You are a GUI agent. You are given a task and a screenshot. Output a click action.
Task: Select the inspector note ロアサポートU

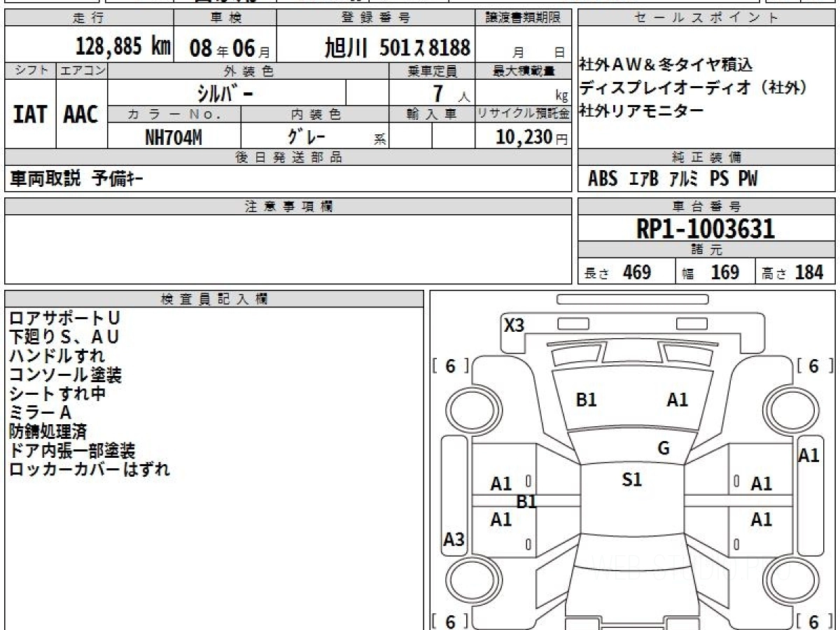tap(64, 318)
